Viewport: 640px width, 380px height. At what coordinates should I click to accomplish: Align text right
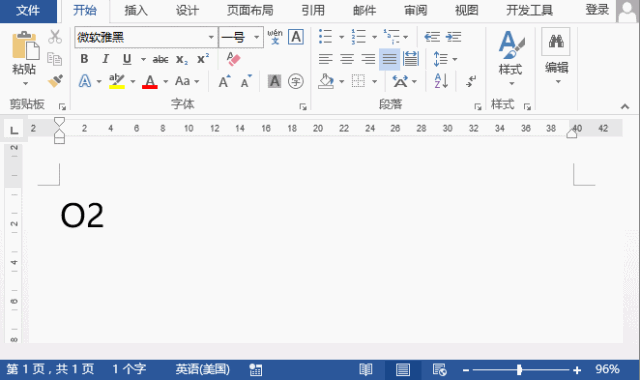(x=368, y=59)
